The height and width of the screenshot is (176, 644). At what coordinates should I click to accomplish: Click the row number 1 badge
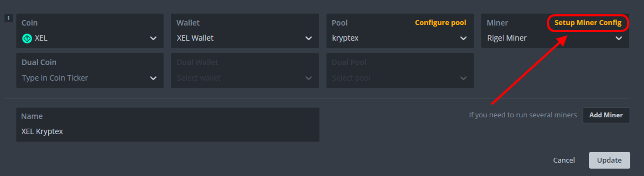pyautogui.click(x=8, y=18)
